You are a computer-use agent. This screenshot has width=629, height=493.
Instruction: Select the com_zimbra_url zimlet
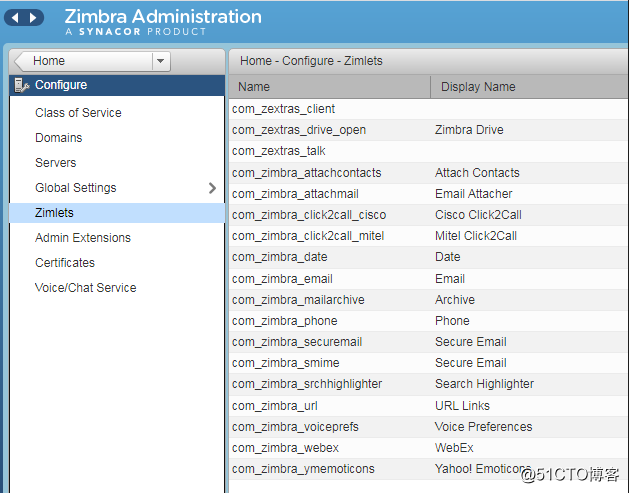(275, 406)
